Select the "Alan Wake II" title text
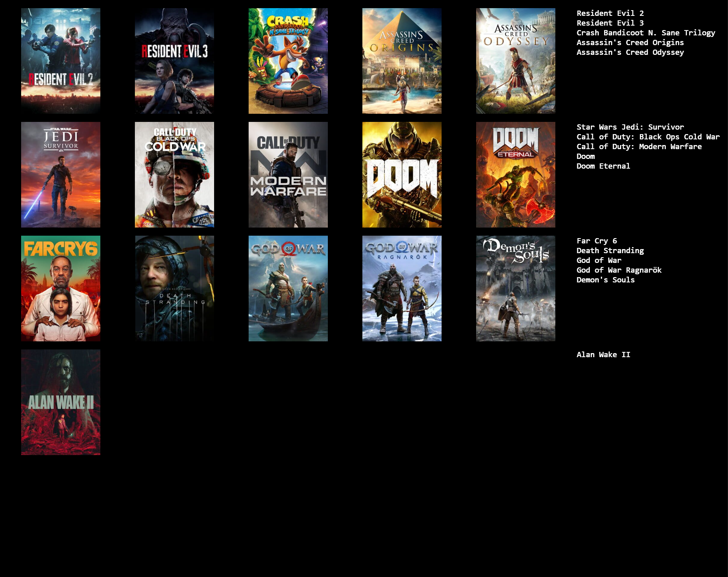Viewport: 728px width, 577px height. (x=603, y=355)
